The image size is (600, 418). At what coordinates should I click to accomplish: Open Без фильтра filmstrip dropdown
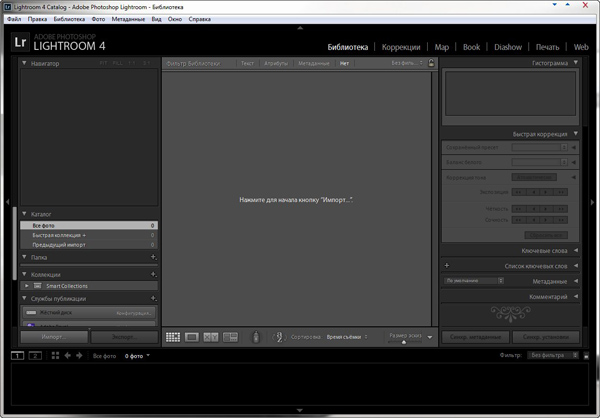[553, 355]
